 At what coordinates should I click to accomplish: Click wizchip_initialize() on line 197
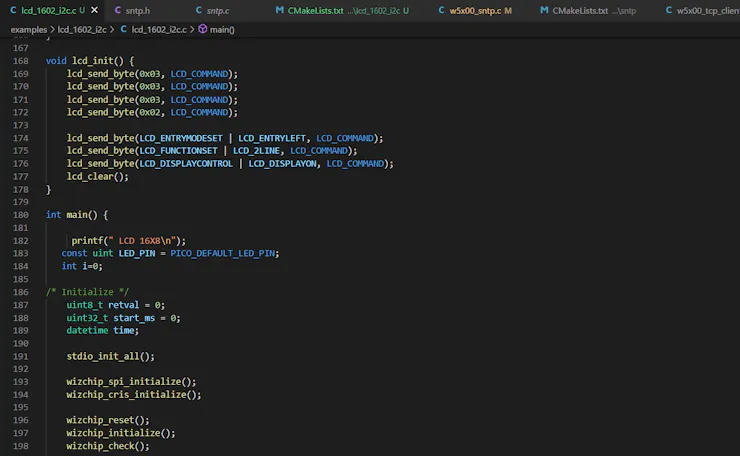(121, 433)
